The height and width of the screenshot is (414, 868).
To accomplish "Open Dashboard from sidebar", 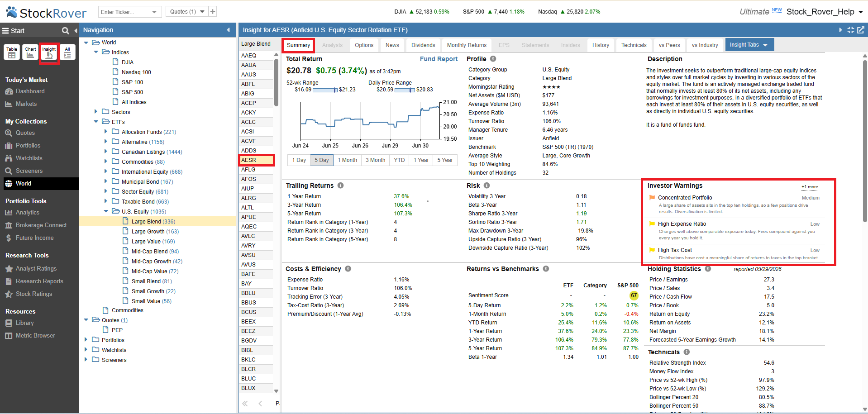I will 30,91.
